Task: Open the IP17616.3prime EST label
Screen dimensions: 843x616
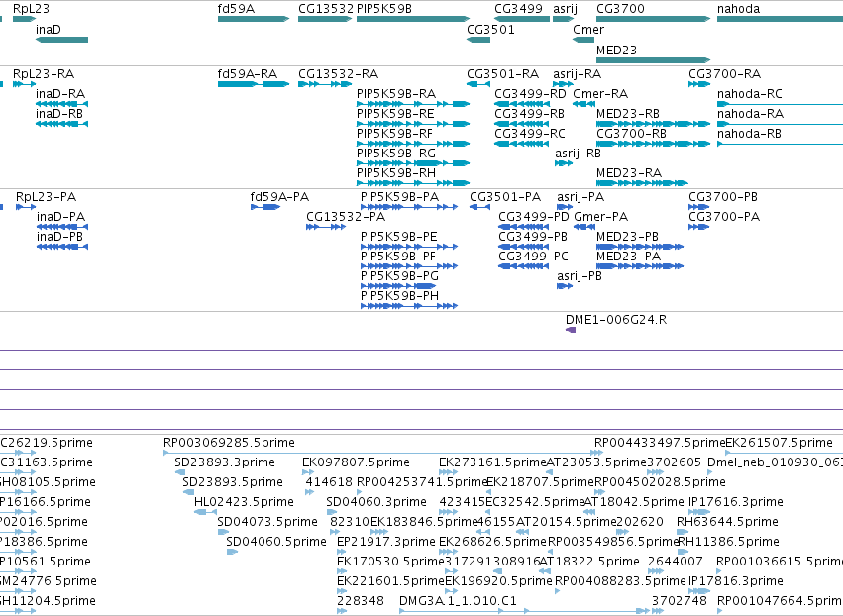Action: click(x=735, y=502)
